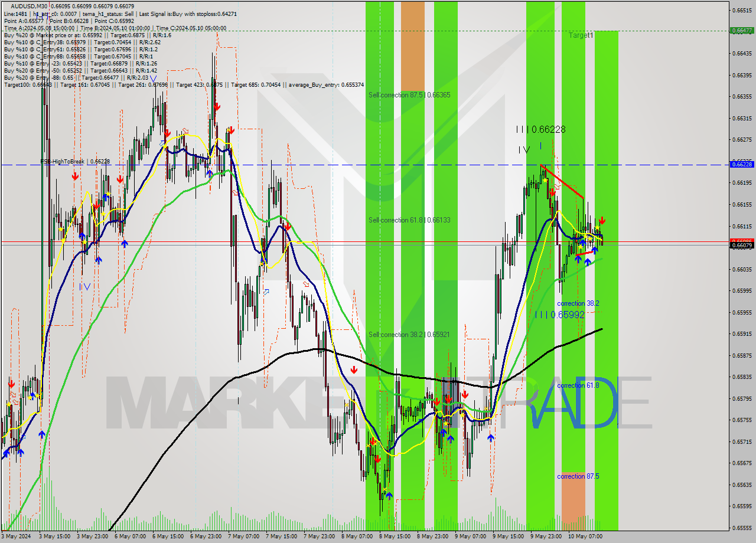Click the '10 May 07:00' time axis label
This screenshot has width=756, height=543.
pos(584,536)
